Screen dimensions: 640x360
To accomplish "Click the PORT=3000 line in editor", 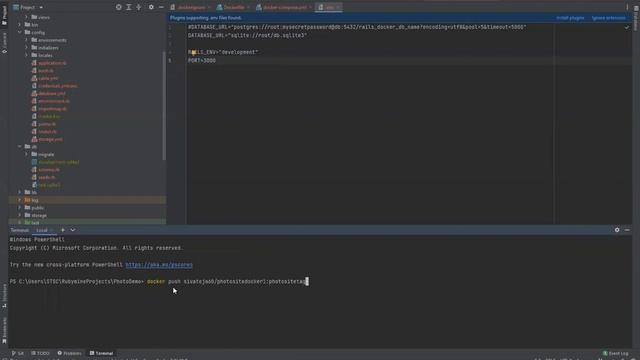I will tap(202, 60).
